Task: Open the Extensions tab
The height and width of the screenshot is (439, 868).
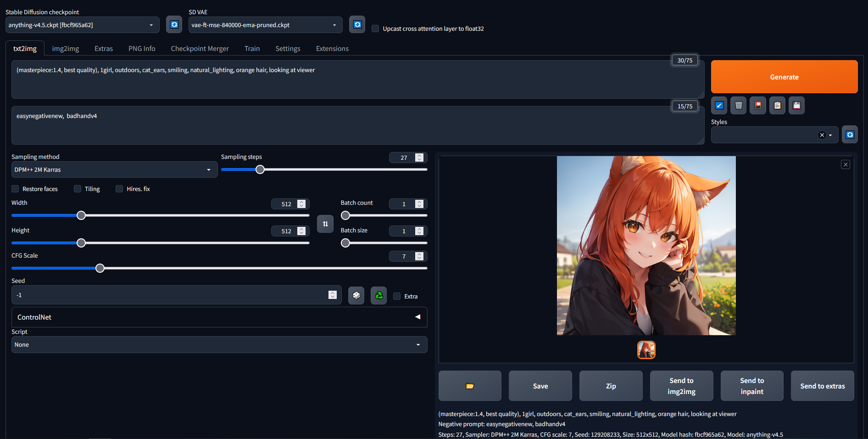Action: click(x=332, y=49)
